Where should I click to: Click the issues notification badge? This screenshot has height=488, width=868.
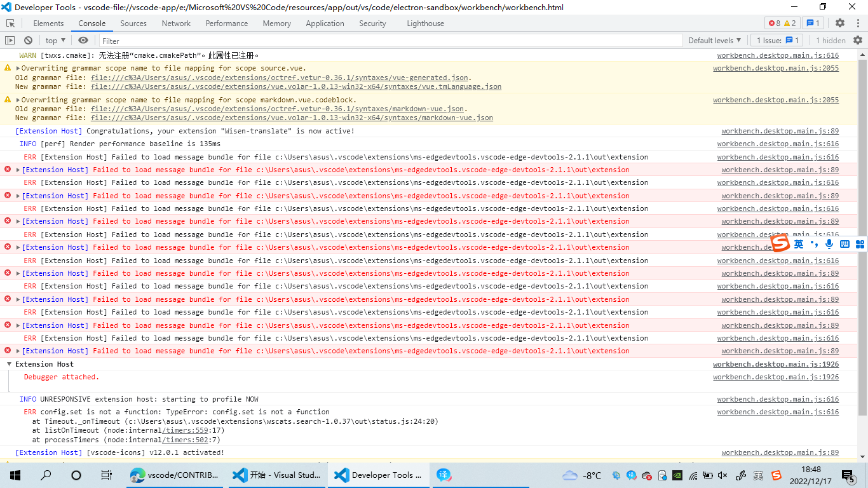pos(813,24)
